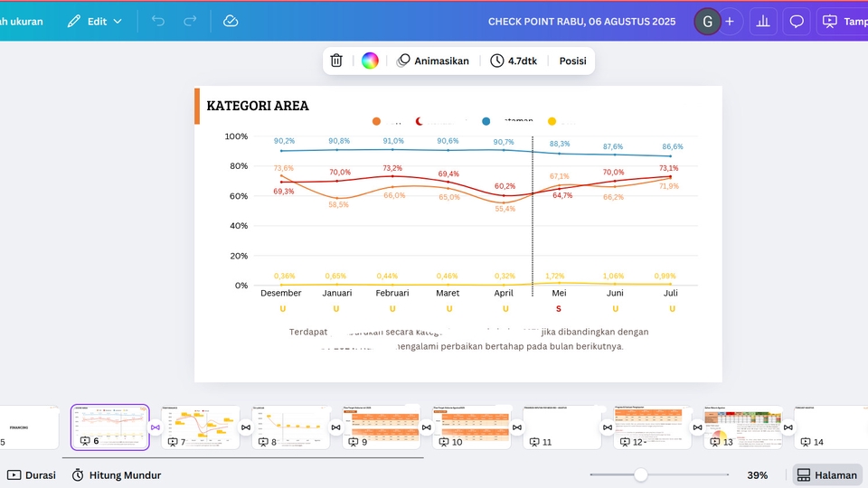Open the G user avatar
This screenshot has width=868, height=488.
point(707,22)
